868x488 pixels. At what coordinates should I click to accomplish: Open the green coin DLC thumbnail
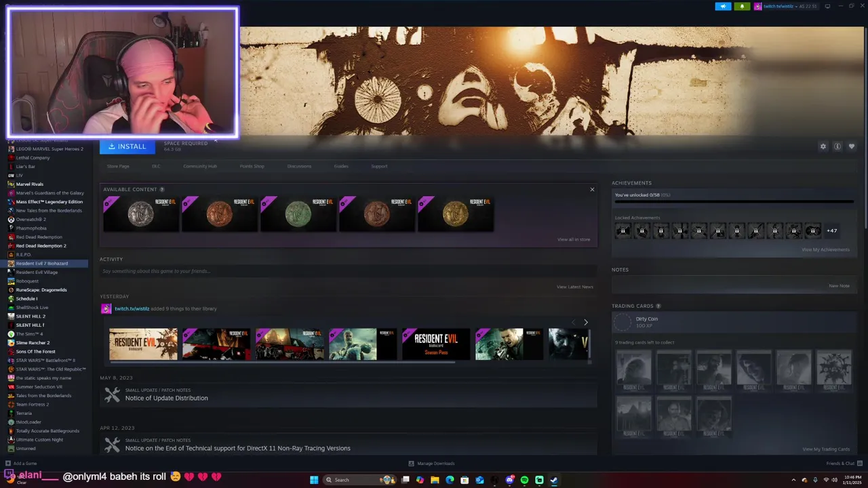[x=298, y=214]
